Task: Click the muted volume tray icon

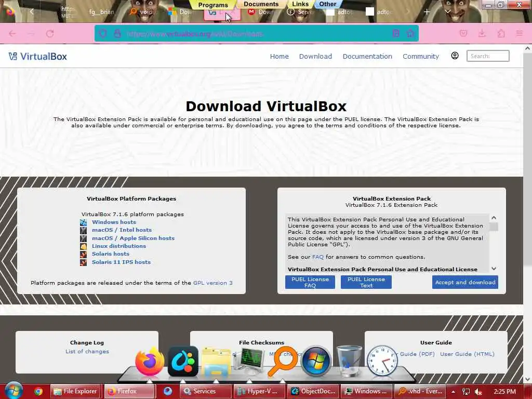Action: pyautogui.click(x=478, y=392)
